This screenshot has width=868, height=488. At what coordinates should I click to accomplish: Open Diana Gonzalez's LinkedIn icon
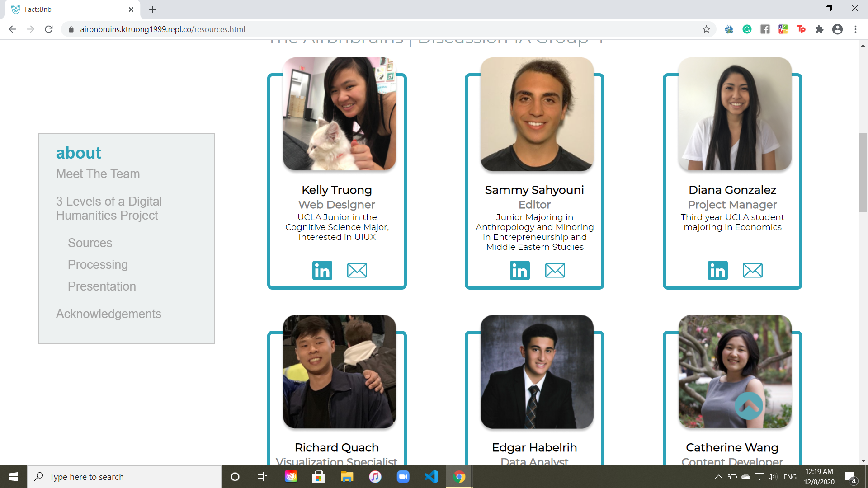pos(717,270)
